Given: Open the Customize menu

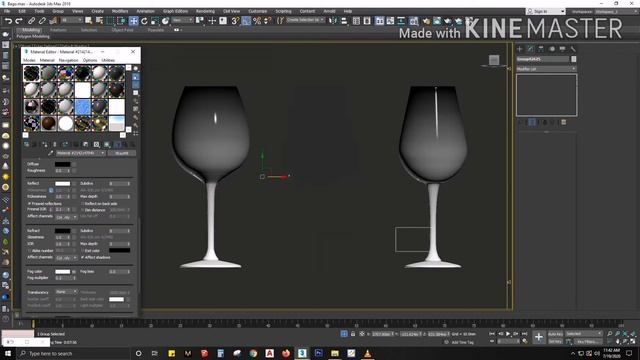Looking at the screenshot, I should [x=258, y=11].
